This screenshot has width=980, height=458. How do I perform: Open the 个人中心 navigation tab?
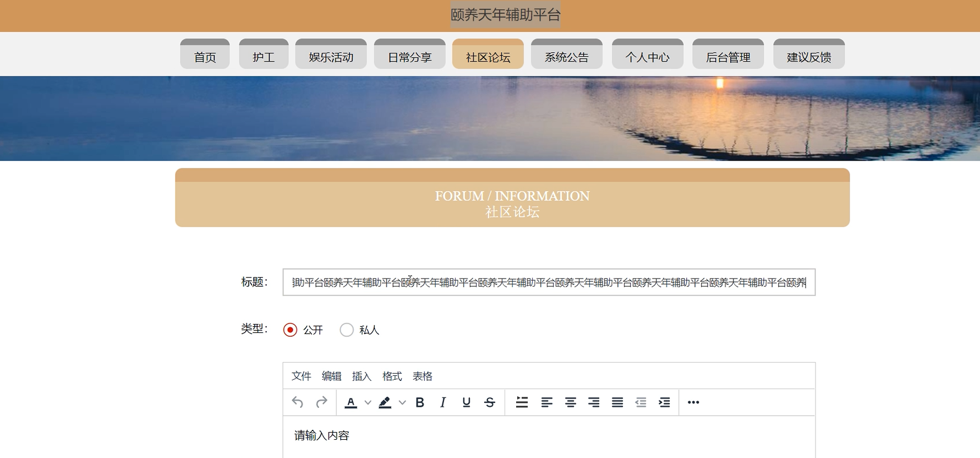[x=647, y=57]
